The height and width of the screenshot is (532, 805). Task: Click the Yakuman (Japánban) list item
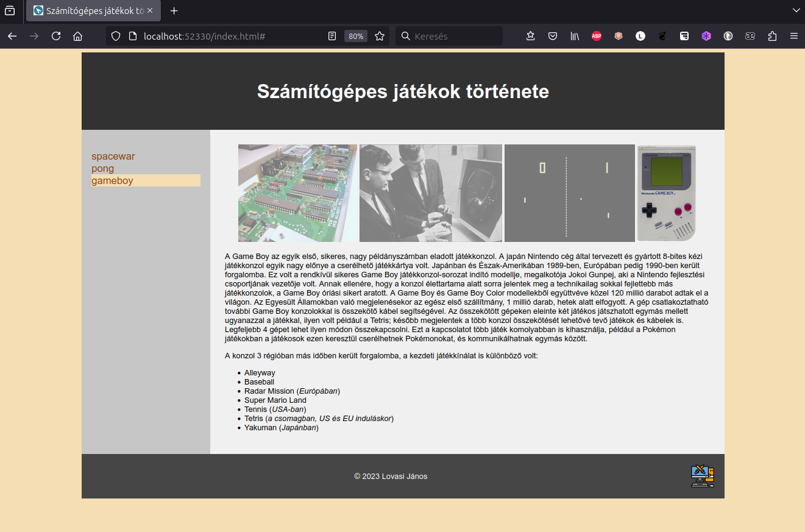282,428
